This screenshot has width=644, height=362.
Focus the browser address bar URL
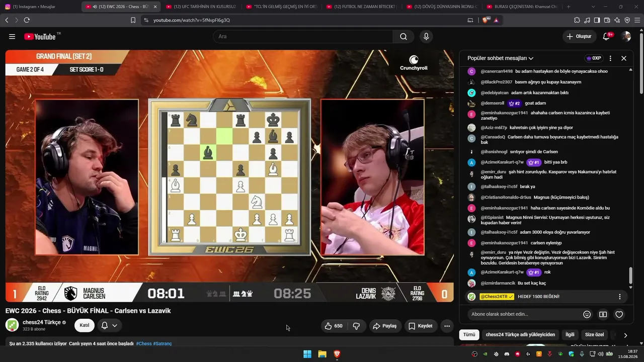(192, 20)
